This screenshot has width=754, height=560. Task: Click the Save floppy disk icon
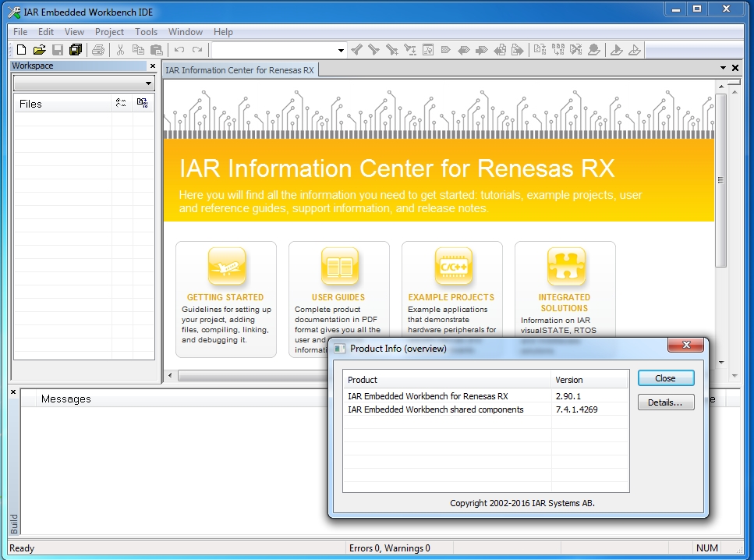pyautogui.click(x=58, y=50)
